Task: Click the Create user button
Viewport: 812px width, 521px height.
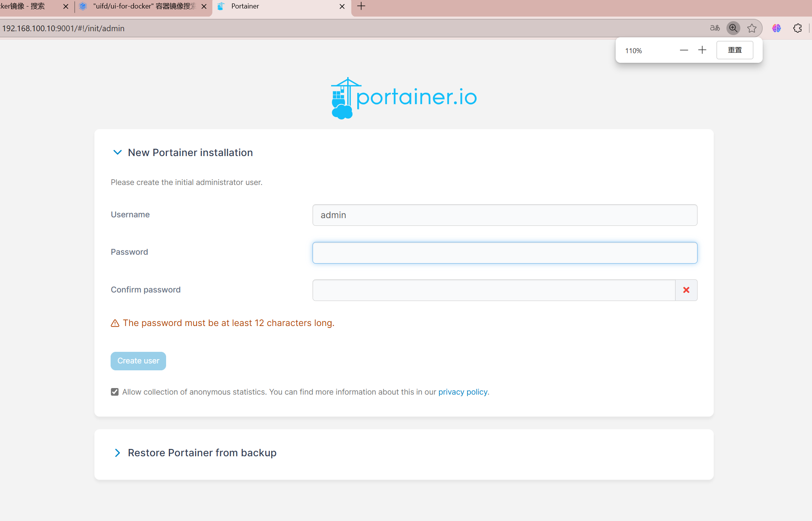Action: click(x=138, y=361)
